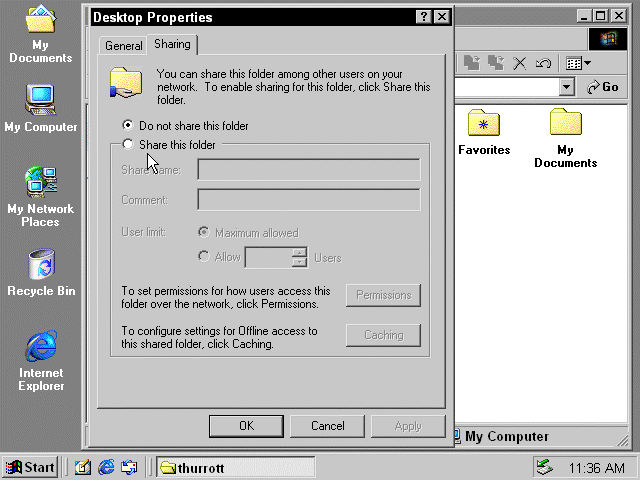Screen dimensions: 640x480
Task: Select the Sharing tab
Action: [172, 45]
